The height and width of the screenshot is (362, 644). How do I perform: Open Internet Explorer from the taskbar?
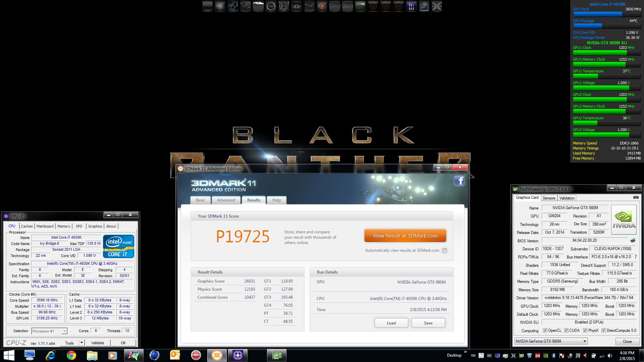click(50, 355)
